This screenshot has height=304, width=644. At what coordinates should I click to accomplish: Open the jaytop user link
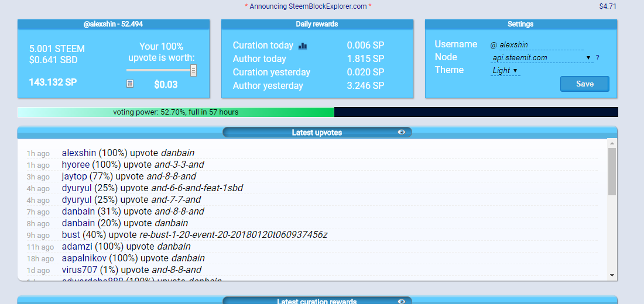(74, 177)
